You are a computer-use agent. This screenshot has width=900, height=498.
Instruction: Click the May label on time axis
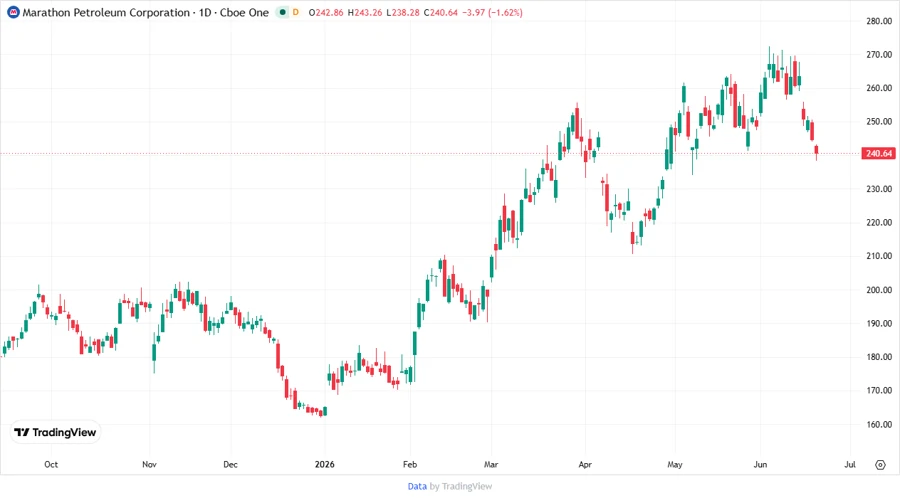pos(675,464)
